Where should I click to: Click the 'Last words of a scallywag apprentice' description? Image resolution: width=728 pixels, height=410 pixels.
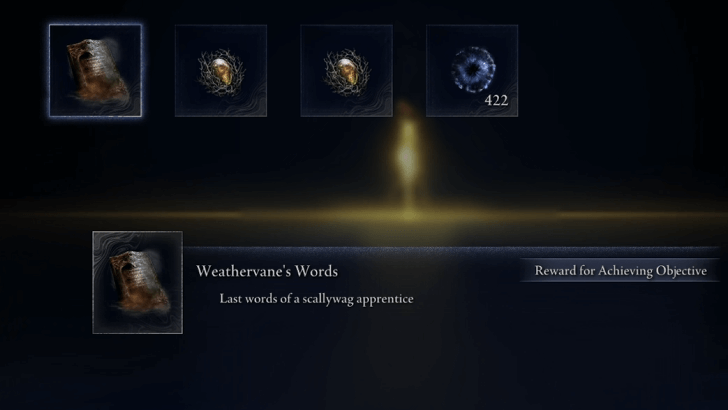pyautogui.click(x=316, y=299)
